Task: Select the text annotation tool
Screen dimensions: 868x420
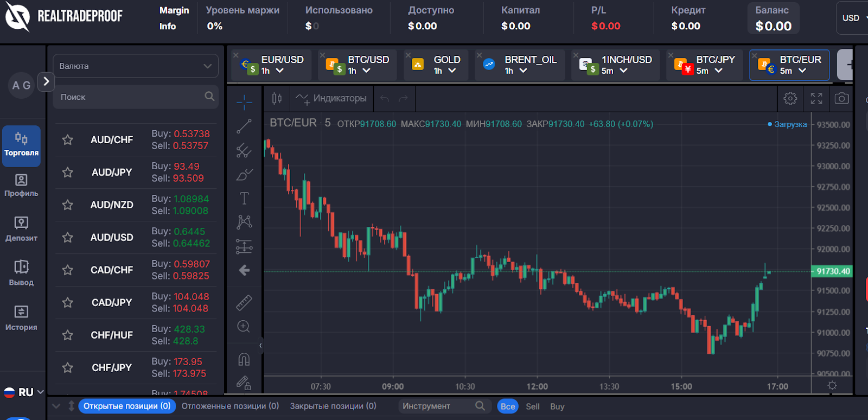Action: click(x=244, y=199)
